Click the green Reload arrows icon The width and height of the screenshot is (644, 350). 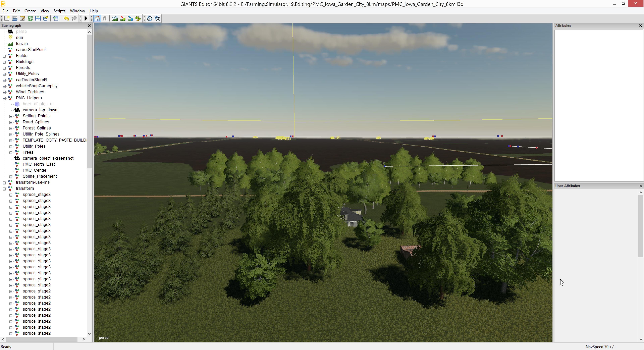click(30, 18)
